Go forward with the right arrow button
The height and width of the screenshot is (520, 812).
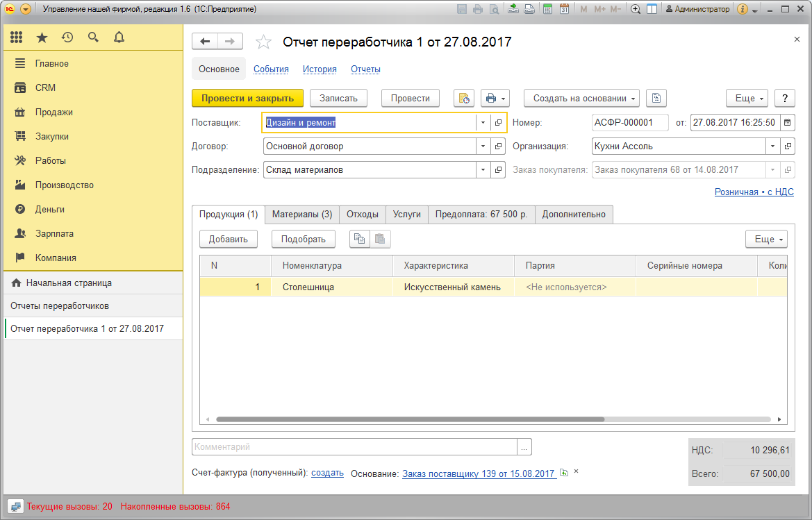tap(231, 42)
